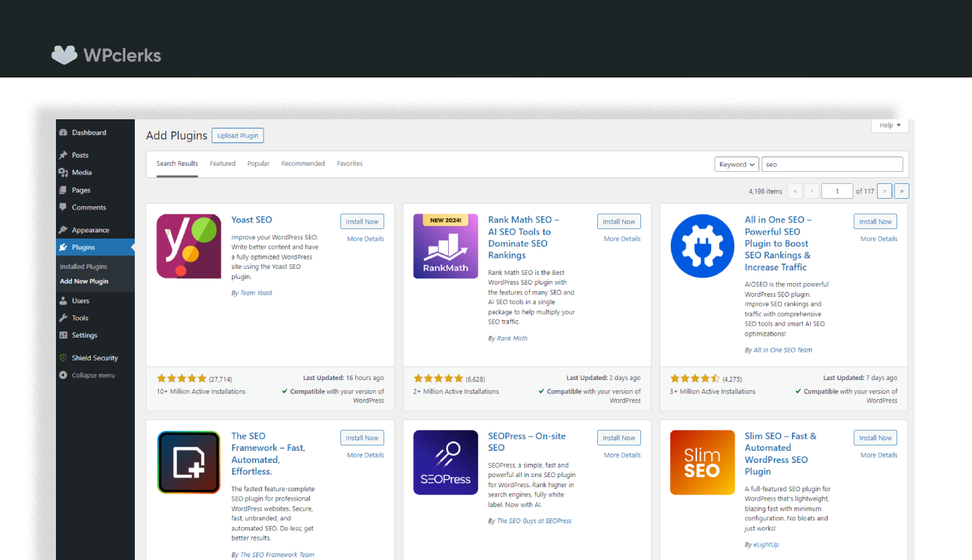Open the SEOPress plugin thumbnail
The image size is (972, 560).
click(446, 463)
